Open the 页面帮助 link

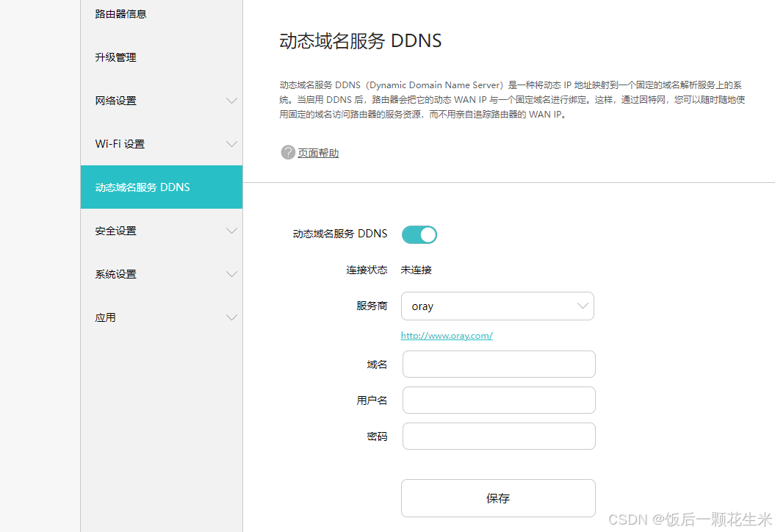tap(318, 153)
